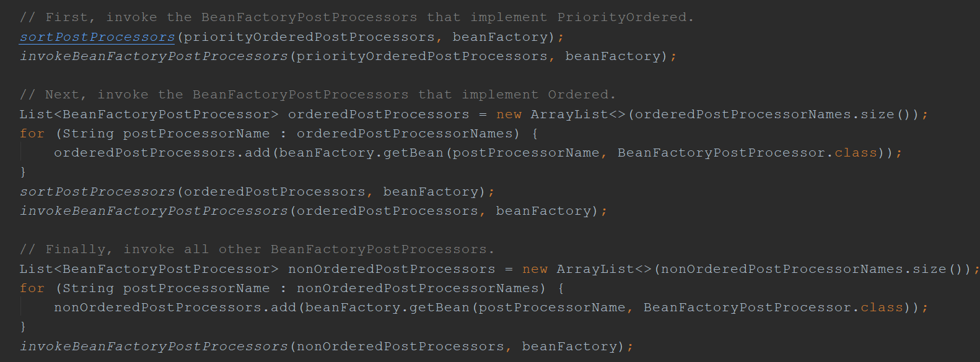Click 'class' keyword in nonOrderedPostProcessors.add line

[882, 308]
